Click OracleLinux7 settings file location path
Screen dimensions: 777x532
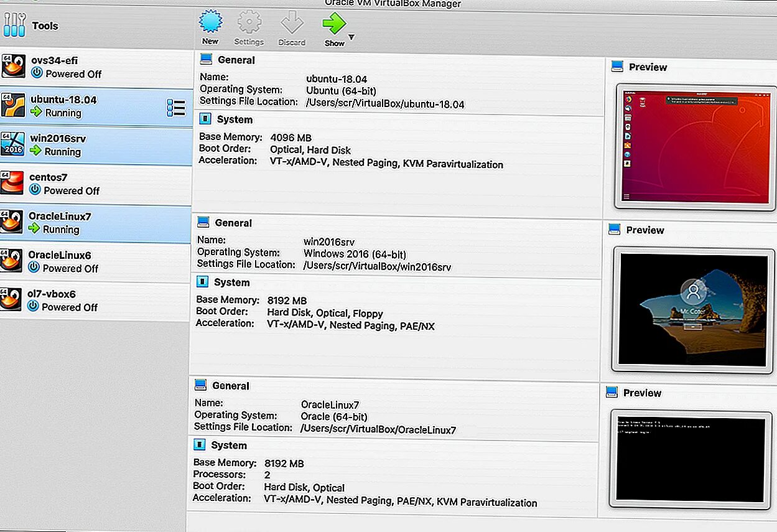(x=378, y=430)
